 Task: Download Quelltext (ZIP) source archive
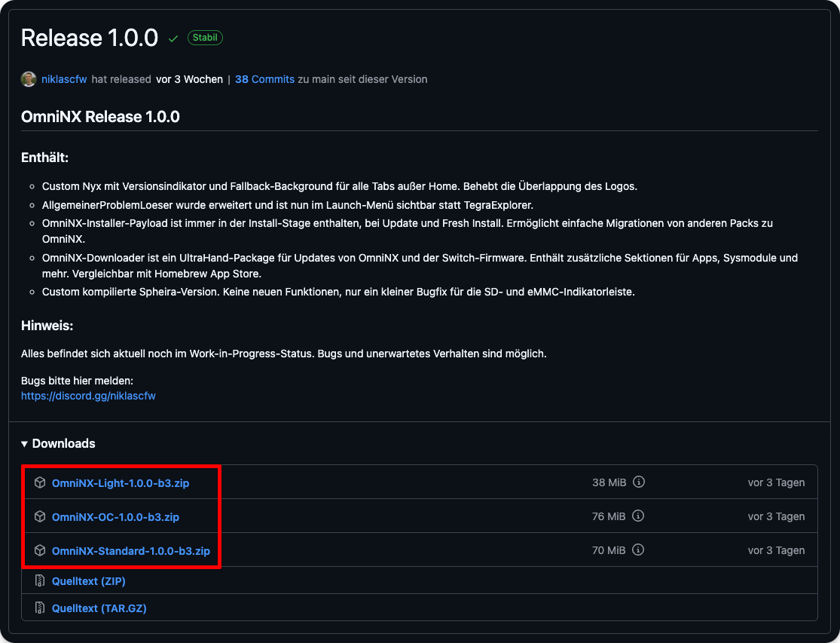[x=88, y=581]
